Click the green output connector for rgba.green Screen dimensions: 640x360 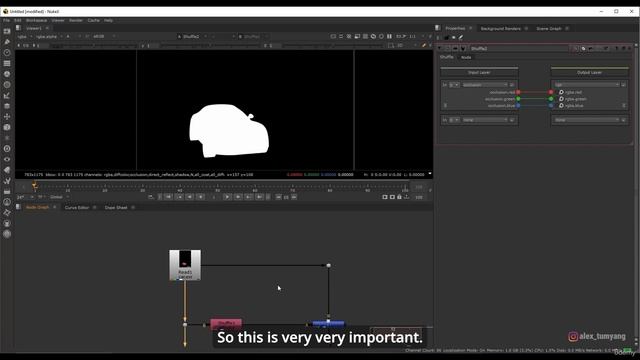pyautogui.click(x=551, y=99)
